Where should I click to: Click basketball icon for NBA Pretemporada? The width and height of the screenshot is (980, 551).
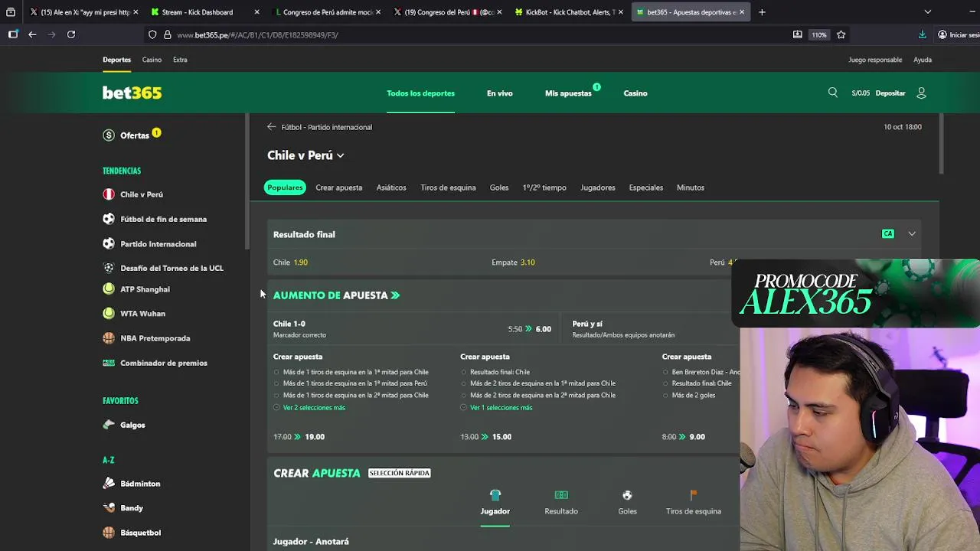109,337
